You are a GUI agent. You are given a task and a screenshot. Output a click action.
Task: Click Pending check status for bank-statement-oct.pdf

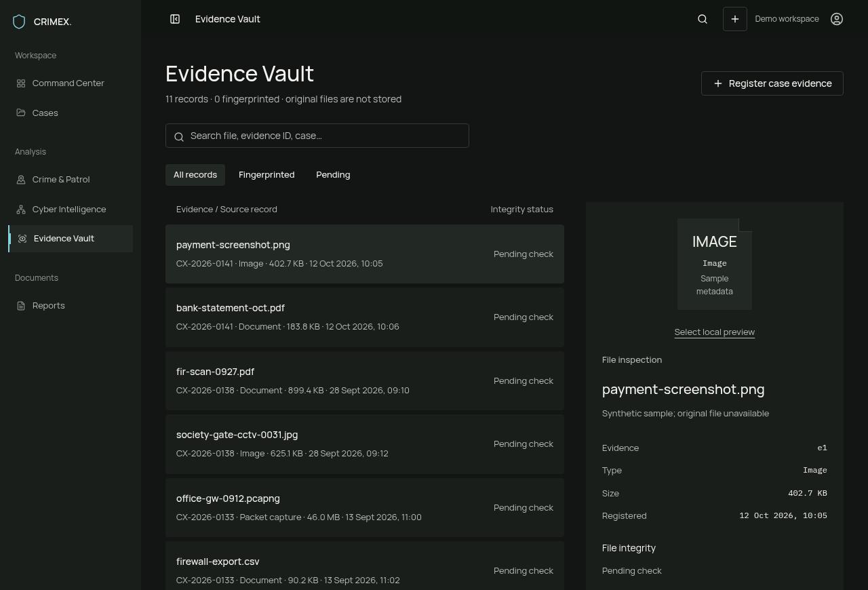coord(524,317)
